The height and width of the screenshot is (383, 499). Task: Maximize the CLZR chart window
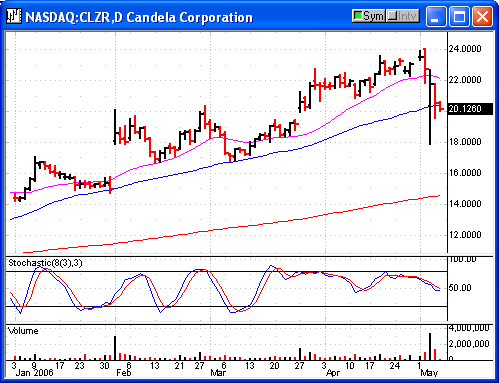coord(459,16)
